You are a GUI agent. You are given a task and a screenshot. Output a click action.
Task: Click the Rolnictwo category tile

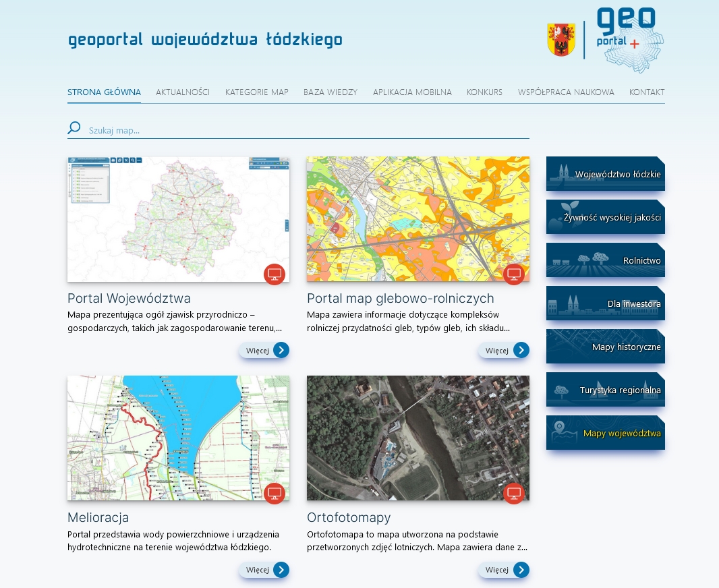pyautogui.click(x=606, y=260)
